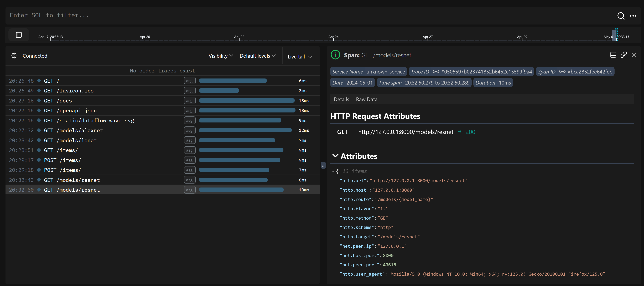Copy link to span icon

[x=624, y=55]
